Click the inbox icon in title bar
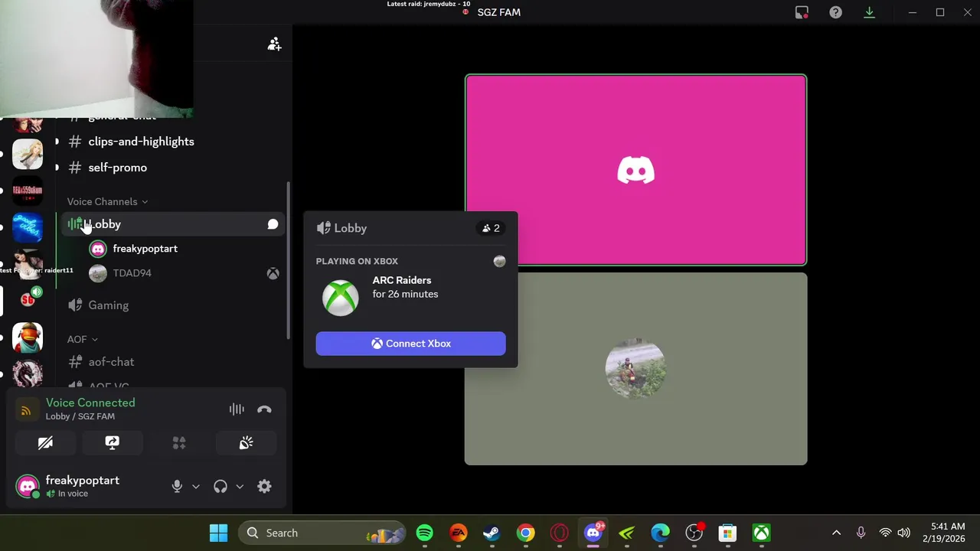Viewport: 980px width, 551px height. click(x=802, y=12)
